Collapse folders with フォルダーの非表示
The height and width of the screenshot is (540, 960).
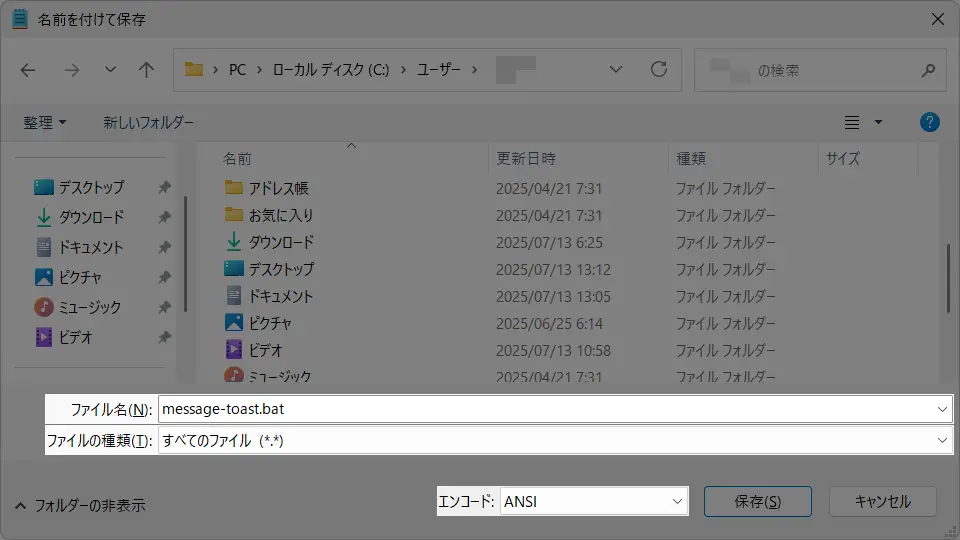coord(80,506)
